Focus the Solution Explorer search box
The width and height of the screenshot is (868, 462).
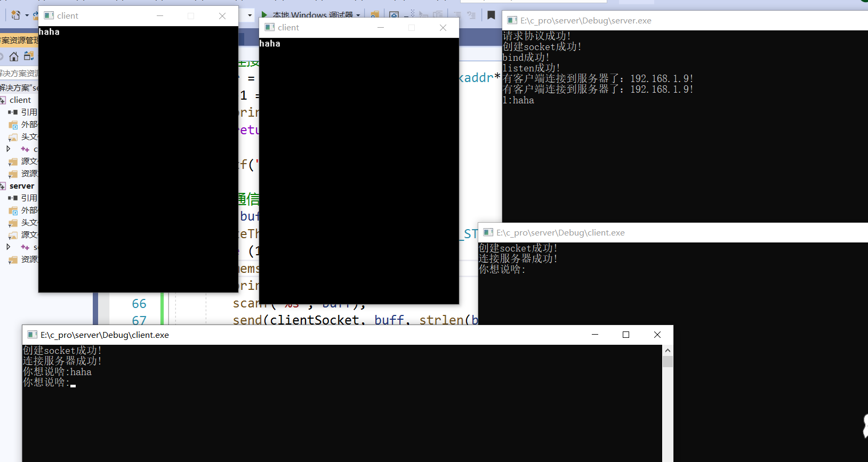(19, 73)
